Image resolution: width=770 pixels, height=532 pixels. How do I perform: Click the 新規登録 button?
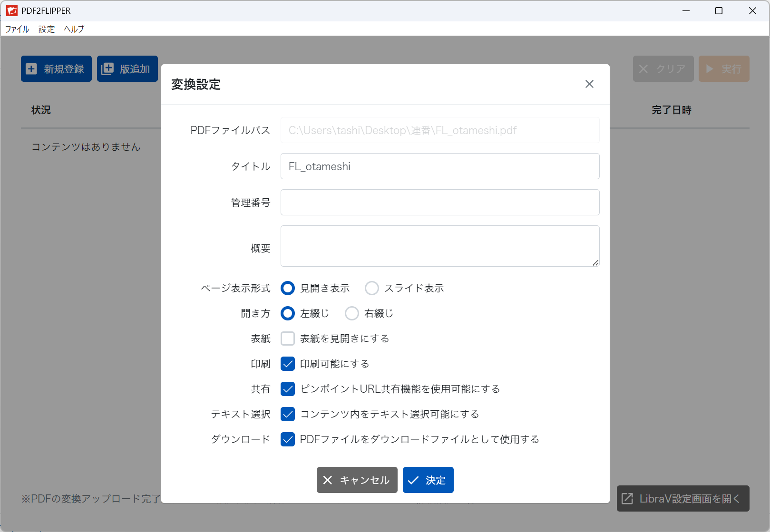(x=56, y=69)
